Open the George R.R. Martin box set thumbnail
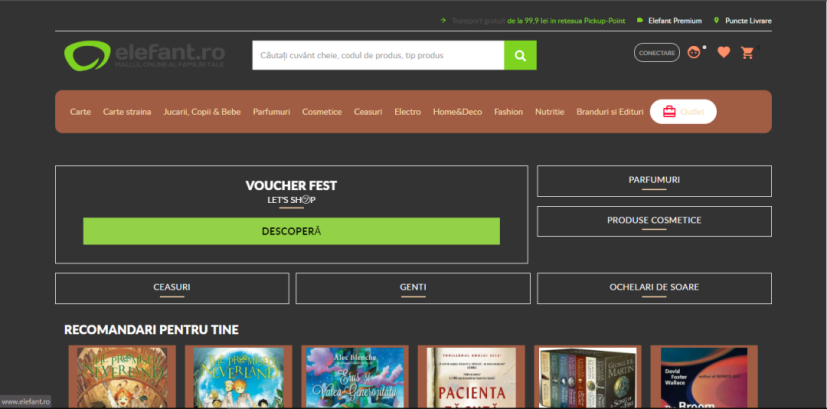Screen dimensions: 827x409 click(x=588, y=376)
